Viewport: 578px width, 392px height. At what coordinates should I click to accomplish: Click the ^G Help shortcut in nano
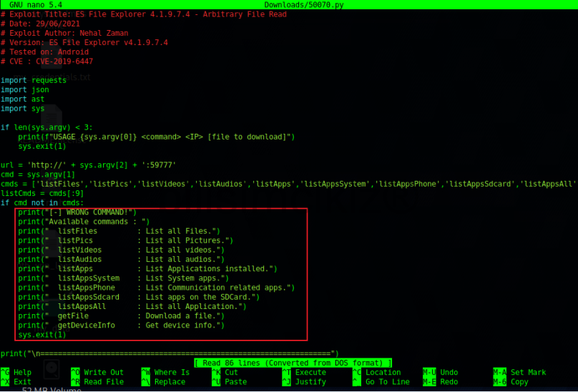16,373
